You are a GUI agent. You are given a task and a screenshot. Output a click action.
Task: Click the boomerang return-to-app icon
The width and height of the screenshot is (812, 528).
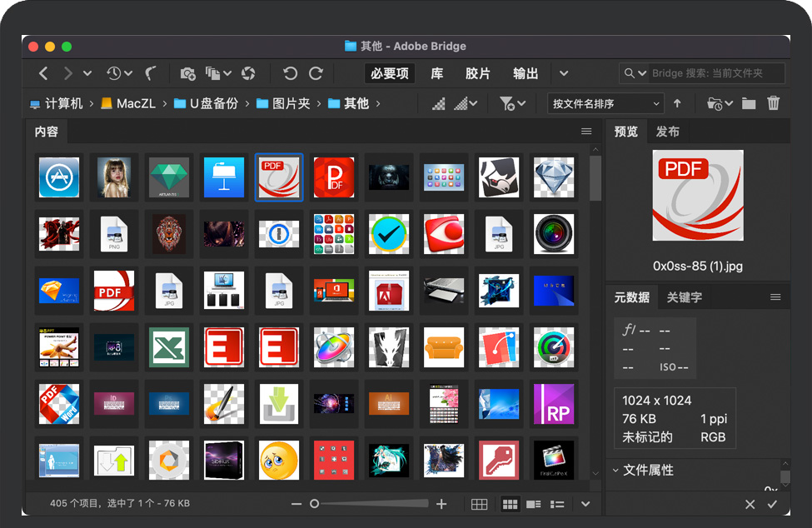click(152, 74)
